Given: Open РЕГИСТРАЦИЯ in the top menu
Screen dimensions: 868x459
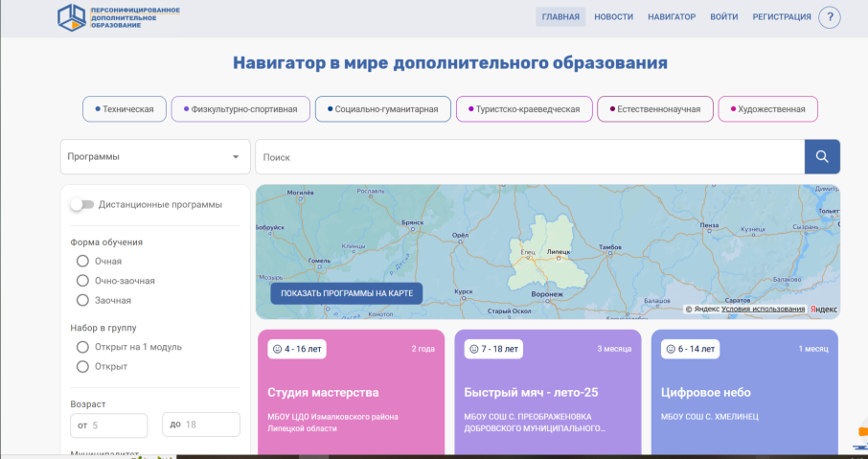Looking at the screenshot, I should (782, 17).
